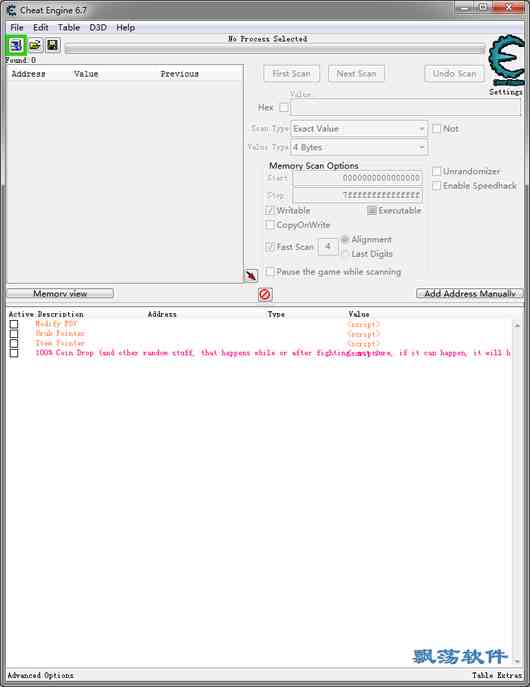Click the cheat table scroll down arrow
The height and width of the screenshot is (687, 530).
coord(517,661)
